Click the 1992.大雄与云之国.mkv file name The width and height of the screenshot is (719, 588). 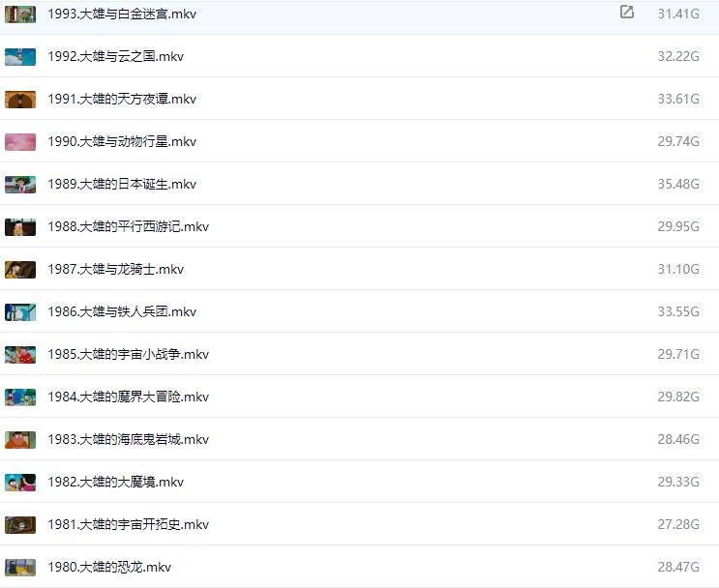[x=115, y=57]
